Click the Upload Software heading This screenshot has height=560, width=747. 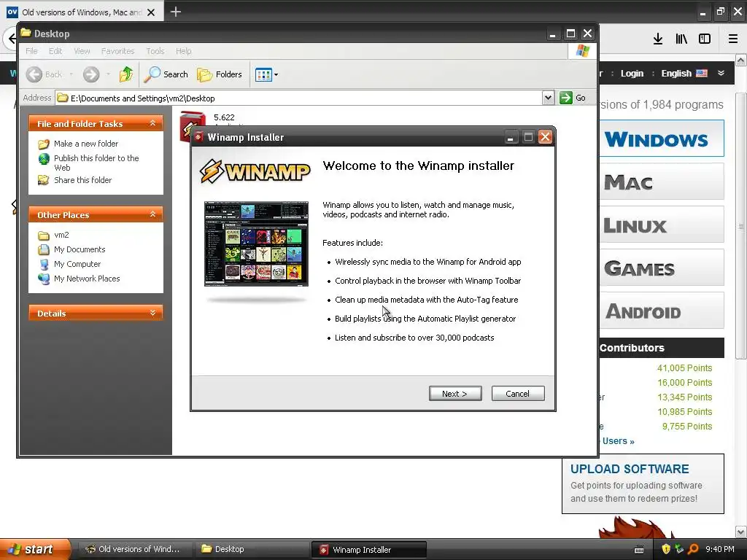tap(630, 469)
